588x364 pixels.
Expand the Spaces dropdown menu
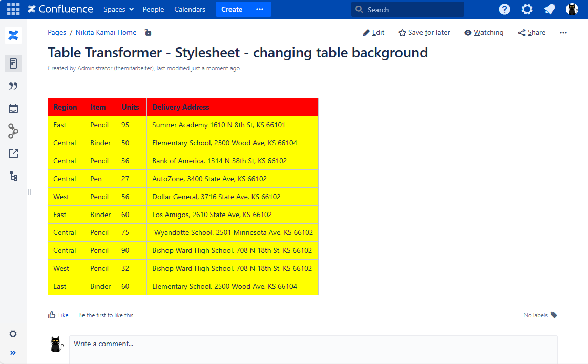pyautogui.click(x=118, y=9)
